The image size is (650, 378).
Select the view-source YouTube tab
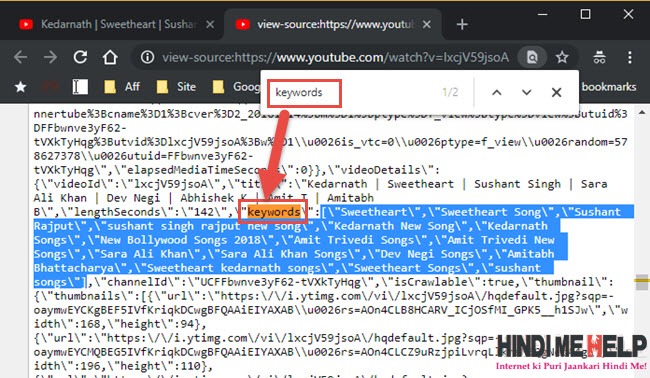(x=332, y=24)
